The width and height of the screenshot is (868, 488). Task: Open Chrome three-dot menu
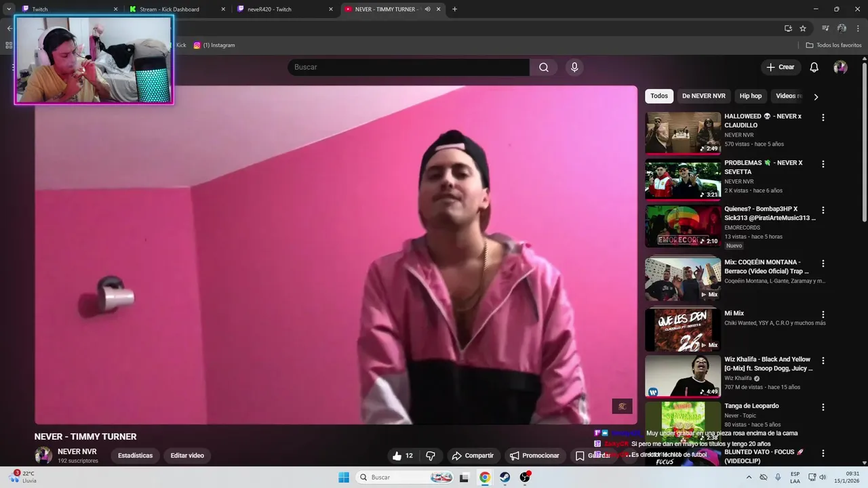[x=858, y=28]
